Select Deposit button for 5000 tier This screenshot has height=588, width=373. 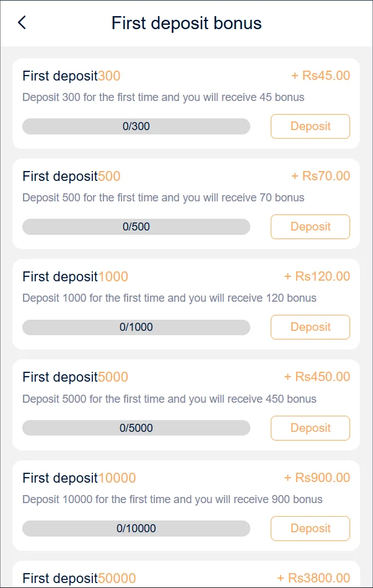310,428
